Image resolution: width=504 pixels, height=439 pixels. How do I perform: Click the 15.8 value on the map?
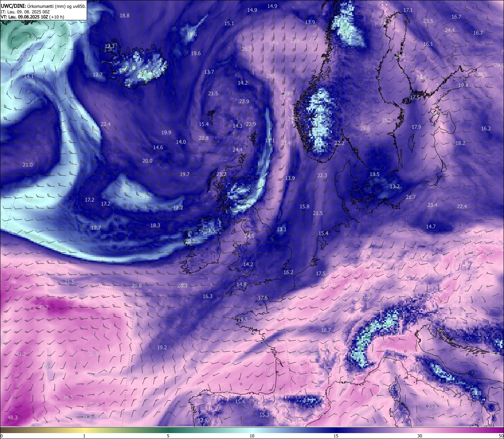[x=304, y=206]
